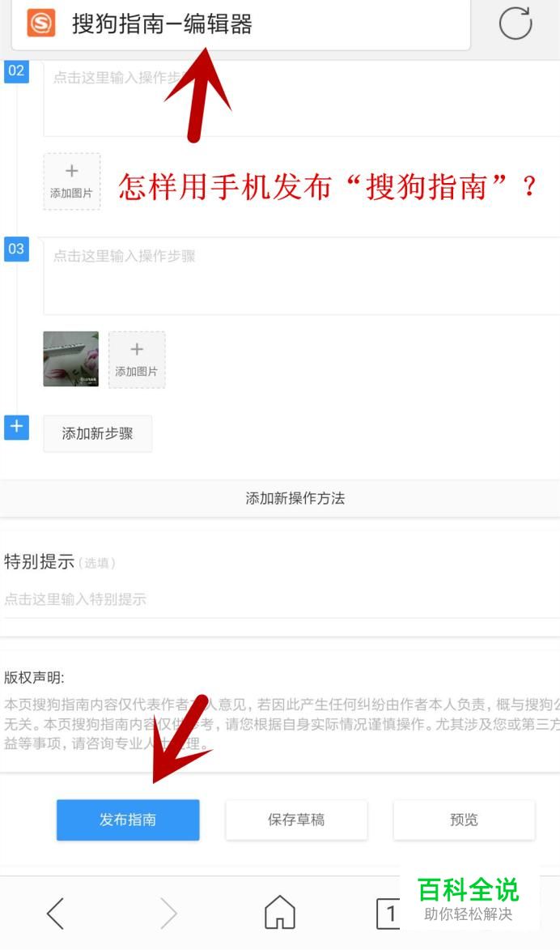Open the tab count switcher icon

(388, 913)
